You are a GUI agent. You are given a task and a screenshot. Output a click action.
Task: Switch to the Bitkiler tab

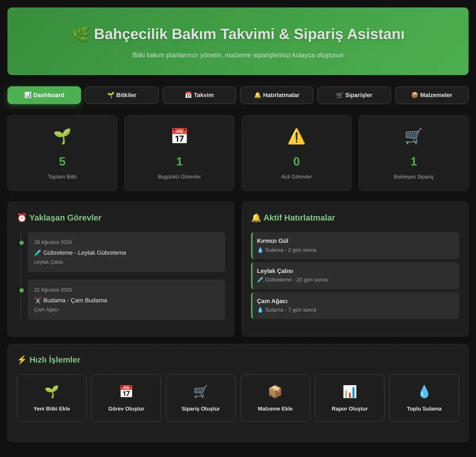(x=122, y=95)
